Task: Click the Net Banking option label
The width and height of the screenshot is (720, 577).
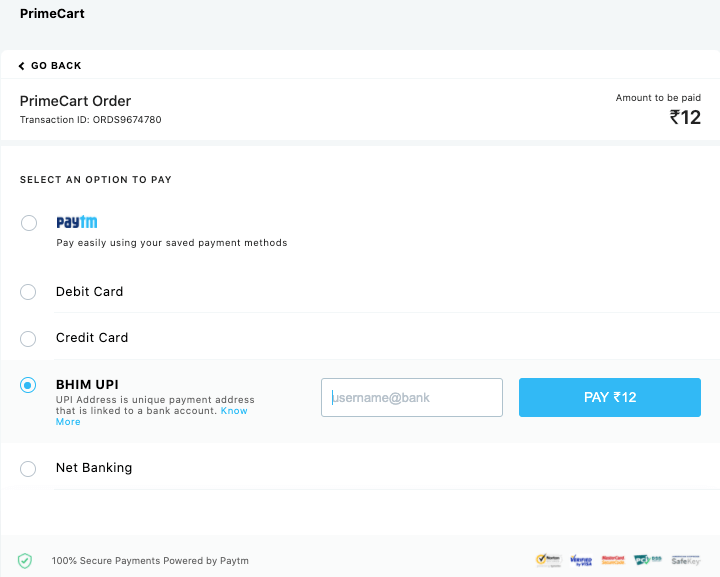Action: (x=94, y=468)
